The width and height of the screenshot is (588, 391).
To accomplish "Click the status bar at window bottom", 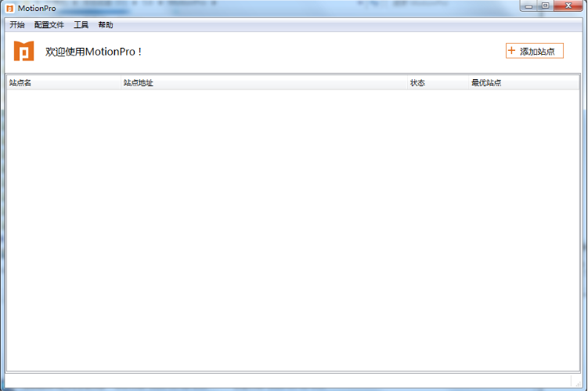I will click(x=290, y=381).
